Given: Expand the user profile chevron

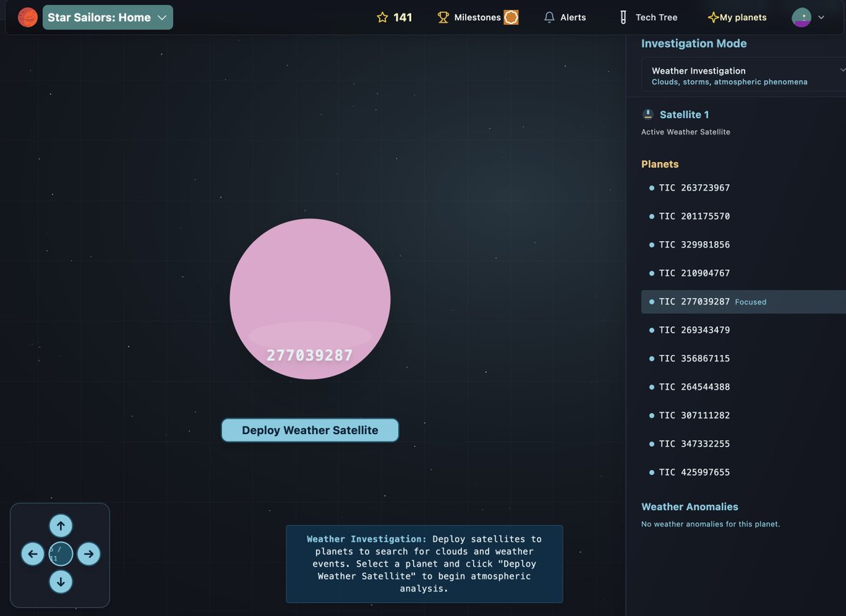Looking at the screenshot, I should [x=821, y=17].
